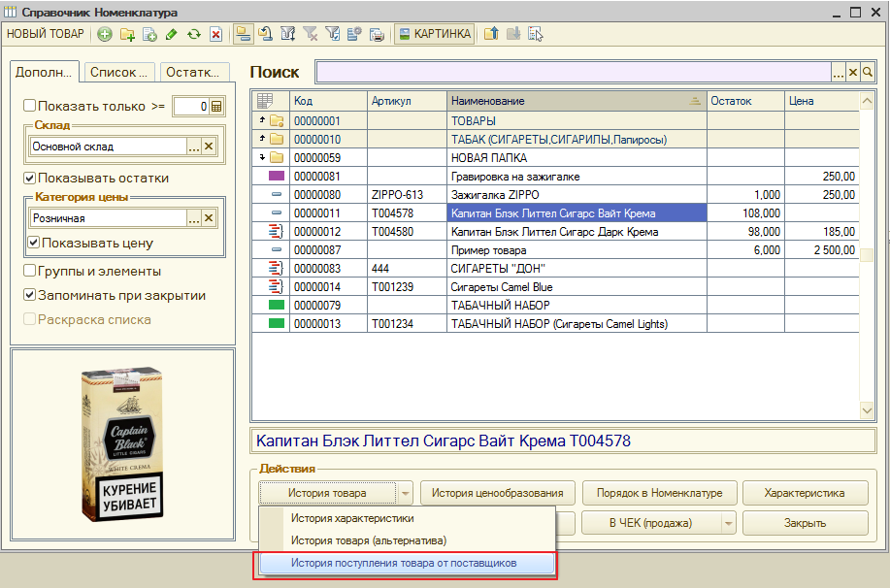Open the table columns setup icon
This screenshot has height=588, width=890.
(265, 101)
